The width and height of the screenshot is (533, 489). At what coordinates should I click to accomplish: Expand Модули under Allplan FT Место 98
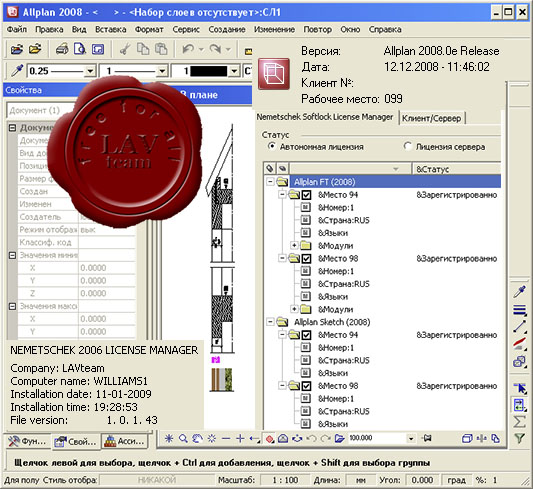click(294, 309)
